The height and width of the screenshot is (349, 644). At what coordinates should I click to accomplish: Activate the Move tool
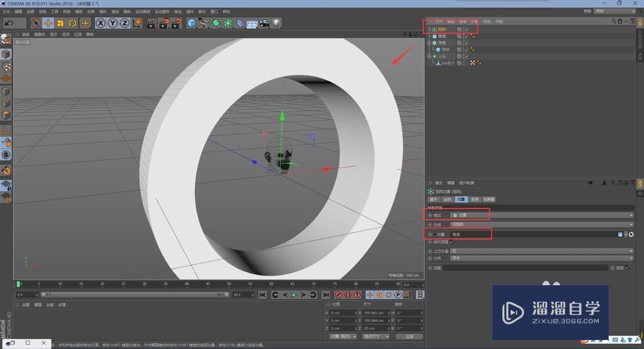(x=48, y=23)
